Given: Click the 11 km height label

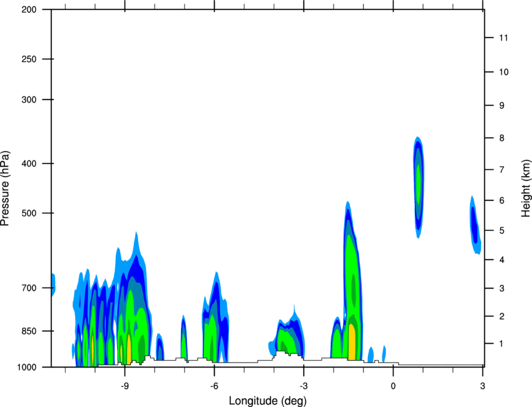Looking at the screenshot, I should pos(503,38).
